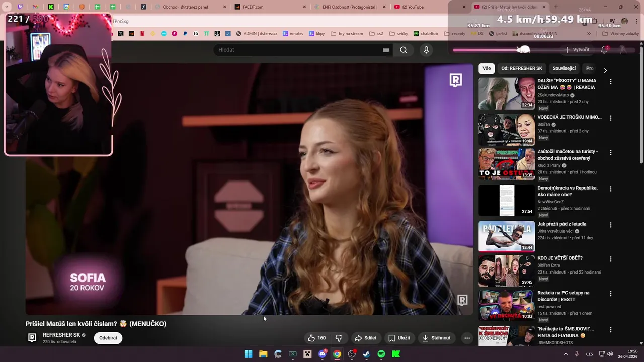Select the Vše filter chip

pos(487,68)
